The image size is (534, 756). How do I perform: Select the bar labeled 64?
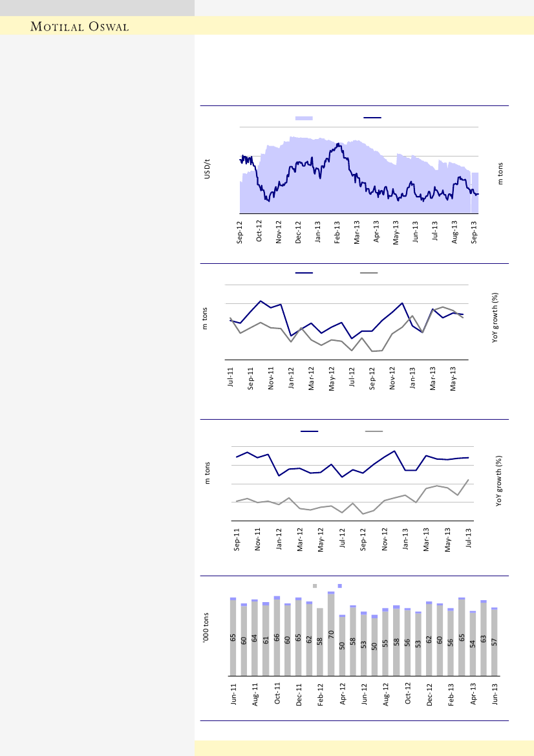coord(255,638)
